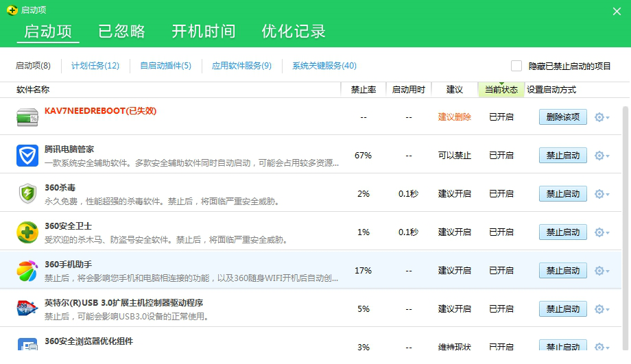Click 删除该项 for KAV7NEEDREBOOT
Viewport: 631px width, 364px height.
pyautogui.click(x=562, y=117)
